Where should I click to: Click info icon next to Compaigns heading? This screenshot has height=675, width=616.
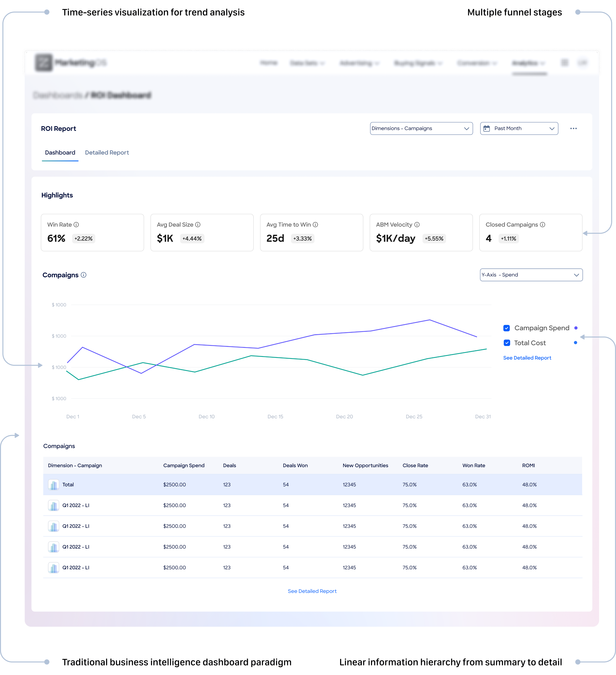point(84,275)
